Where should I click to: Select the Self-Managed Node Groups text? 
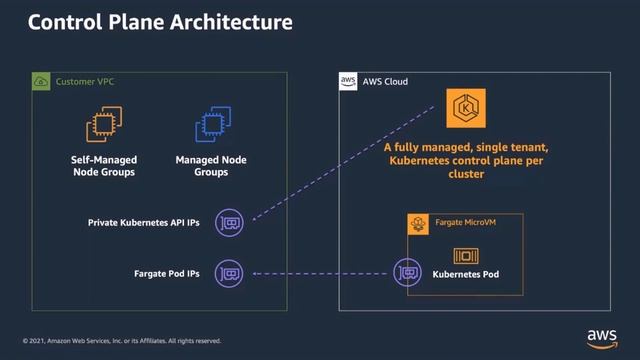(x=104, y=166)
